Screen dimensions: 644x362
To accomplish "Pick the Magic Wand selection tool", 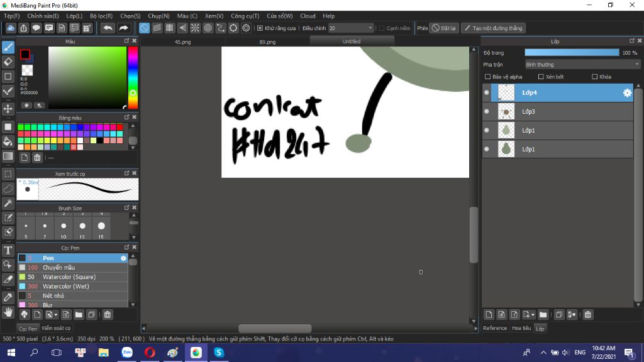I will [x=8, y=203].
